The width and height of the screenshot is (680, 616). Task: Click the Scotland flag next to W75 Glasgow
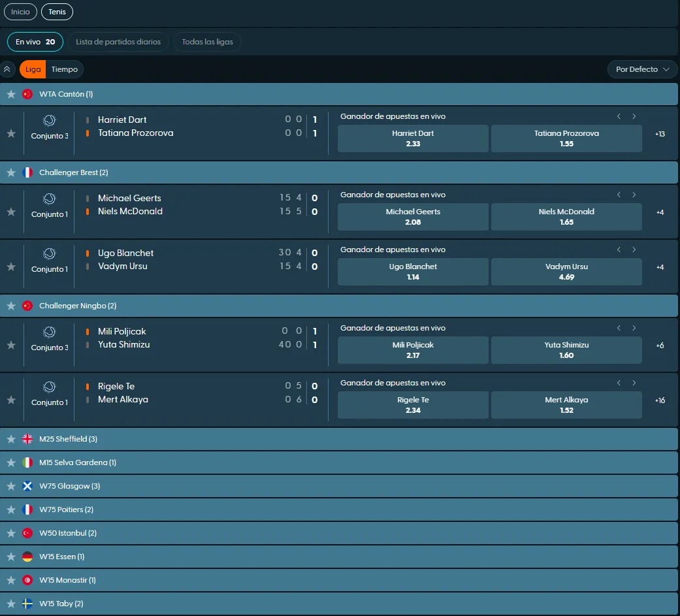[x=27, y=486]
